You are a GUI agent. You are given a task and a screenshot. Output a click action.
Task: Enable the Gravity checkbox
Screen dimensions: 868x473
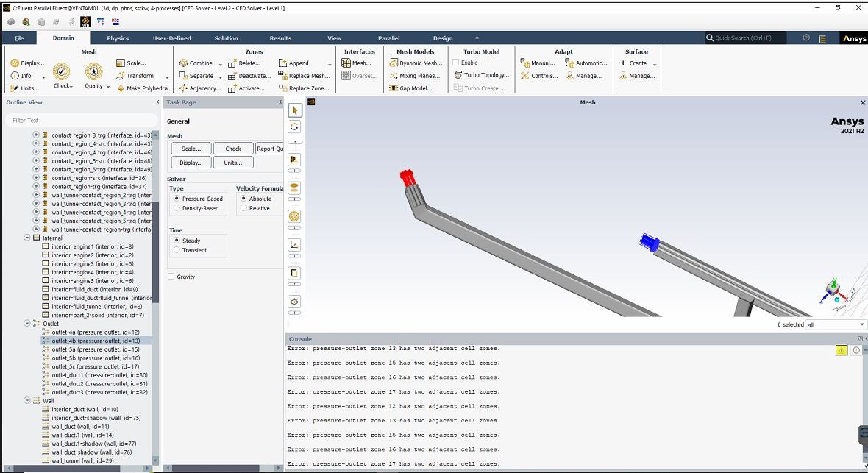click(x=171, y=277)
